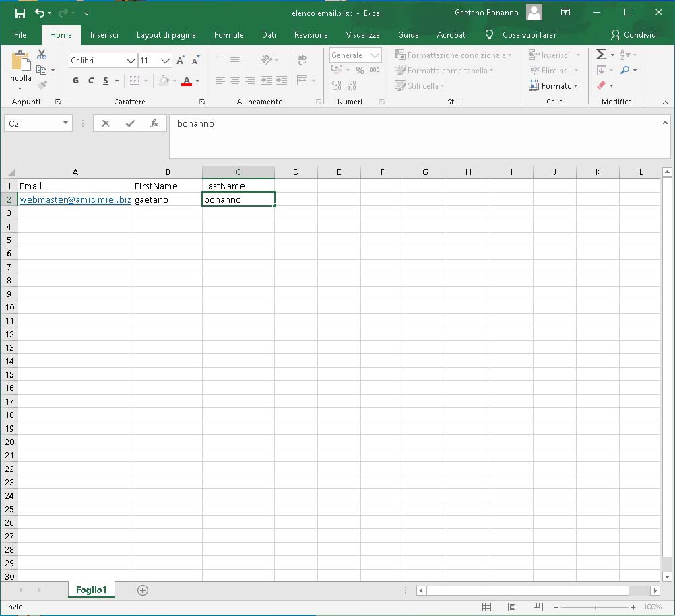675x616 pixels.
Task: Click the Condividi share button
Action: 634,35
